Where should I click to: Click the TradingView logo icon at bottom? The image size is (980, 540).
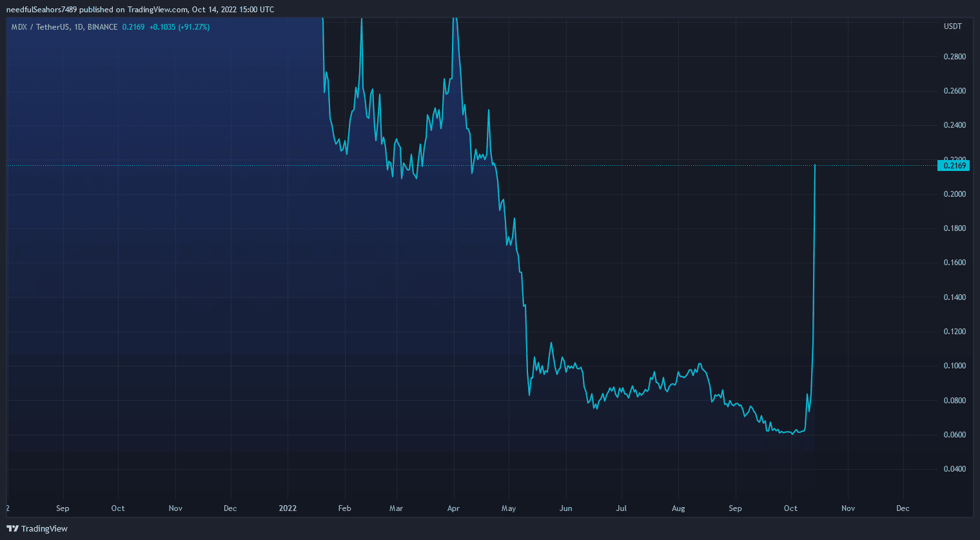pos(13,528)
